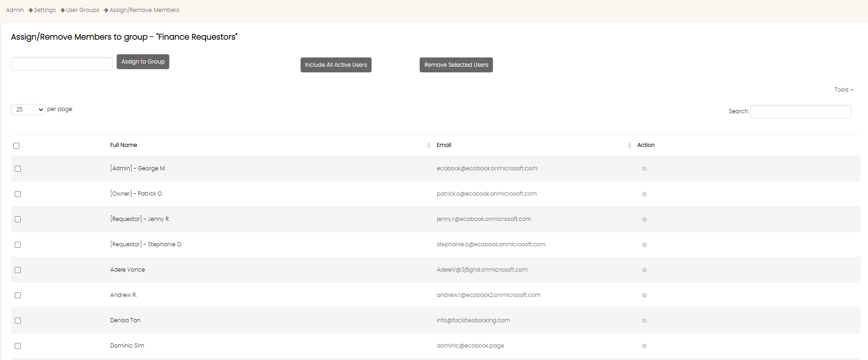This screenshot has height=360, width=868.
Task: Sort by Email column arrows
Action: click(629, 145)
